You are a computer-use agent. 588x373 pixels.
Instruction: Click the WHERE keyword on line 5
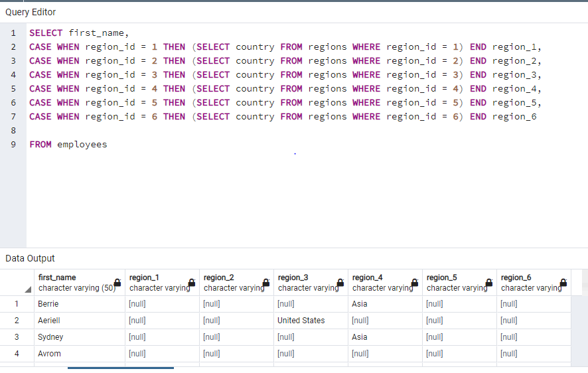point(366,88)
